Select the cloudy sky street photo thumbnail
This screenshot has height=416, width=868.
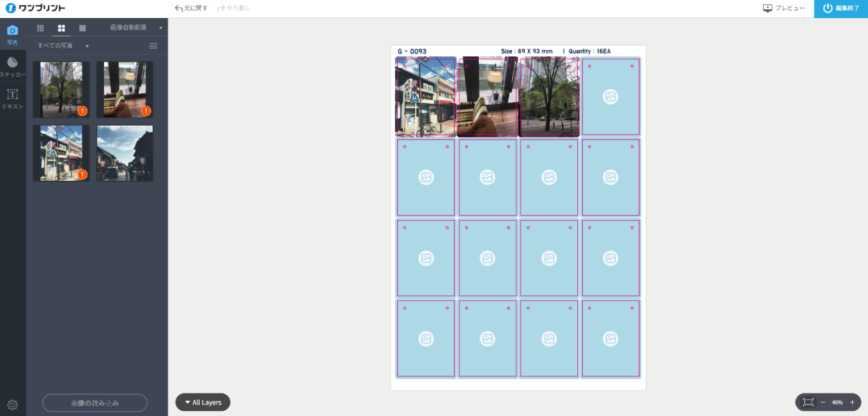point(124,153)
